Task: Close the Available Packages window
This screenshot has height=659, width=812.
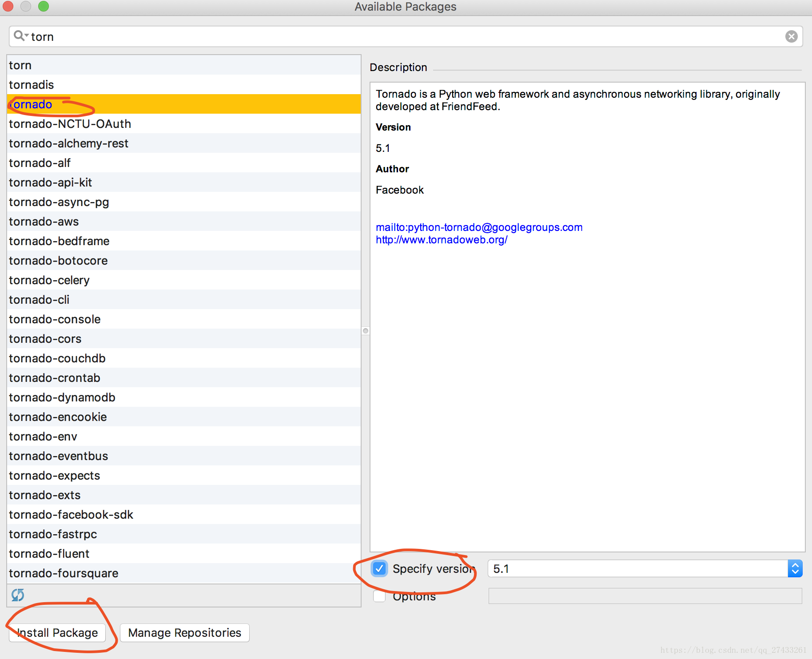Action: pyautogui.click(x=8, y=6)
